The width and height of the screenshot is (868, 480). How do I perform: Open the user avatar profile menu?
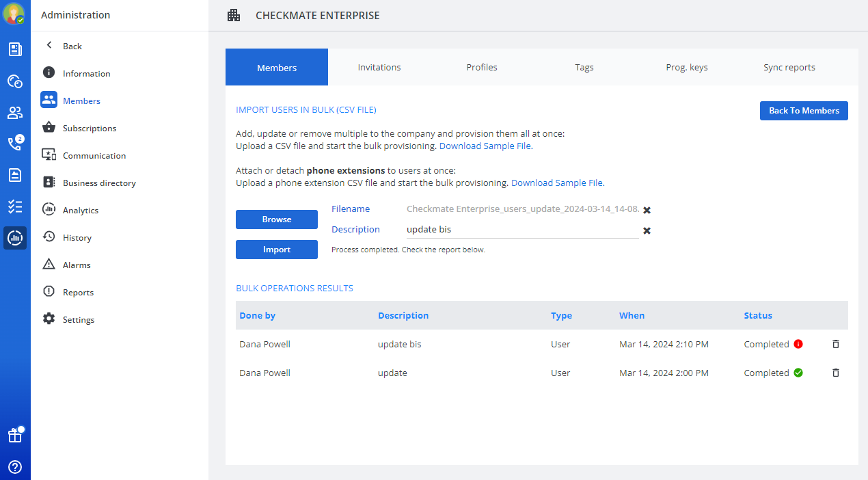point(14,14)
